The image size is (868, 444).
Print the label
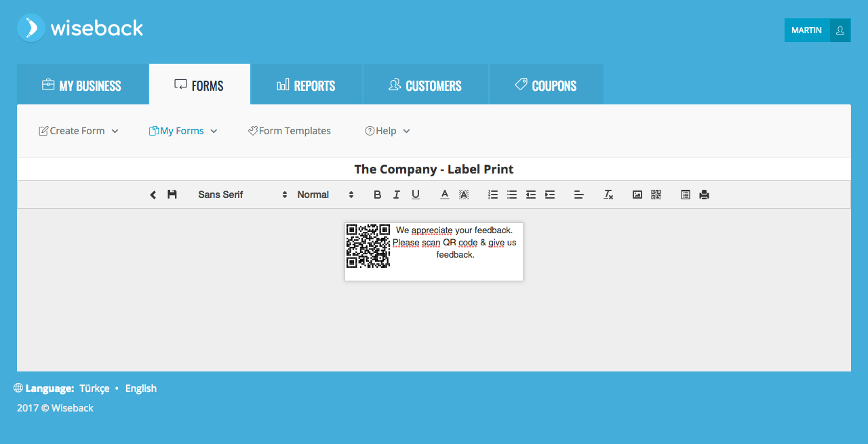(705, 195)
